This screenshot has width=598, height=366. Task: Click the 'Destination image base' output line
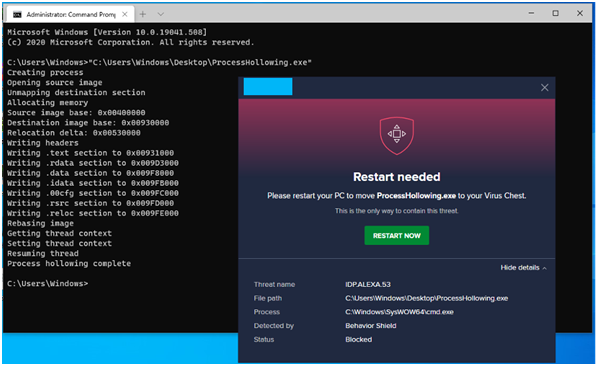[x=88, y=123]
